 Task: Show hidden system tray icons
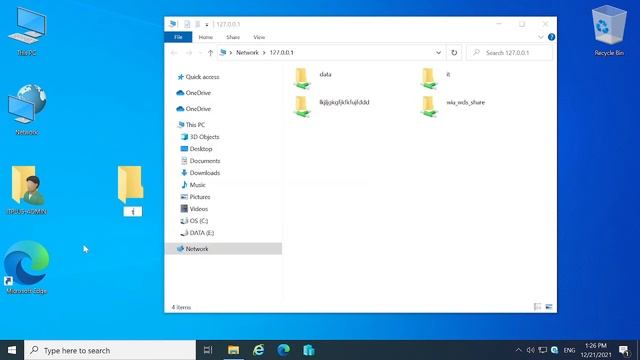click(x=518, y=350)
